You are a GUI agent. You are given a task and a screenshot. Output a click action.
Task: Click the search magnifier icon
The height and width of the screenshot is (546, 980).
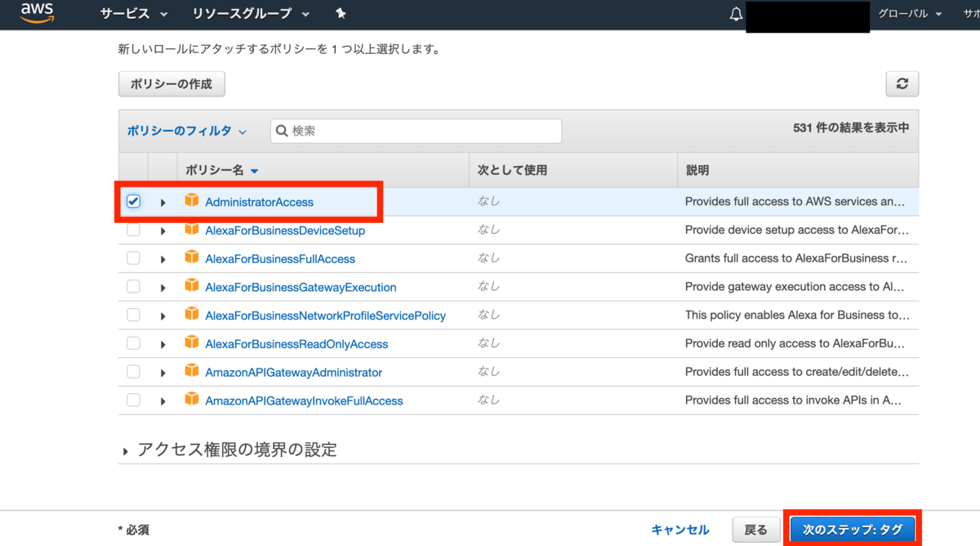282,131
